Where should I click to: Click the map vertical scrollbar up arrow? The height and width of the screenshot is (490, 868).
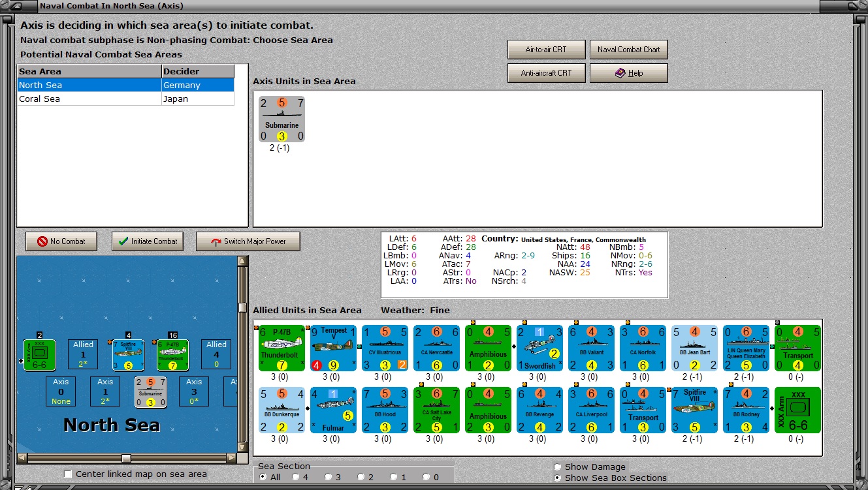click(242, 262)
